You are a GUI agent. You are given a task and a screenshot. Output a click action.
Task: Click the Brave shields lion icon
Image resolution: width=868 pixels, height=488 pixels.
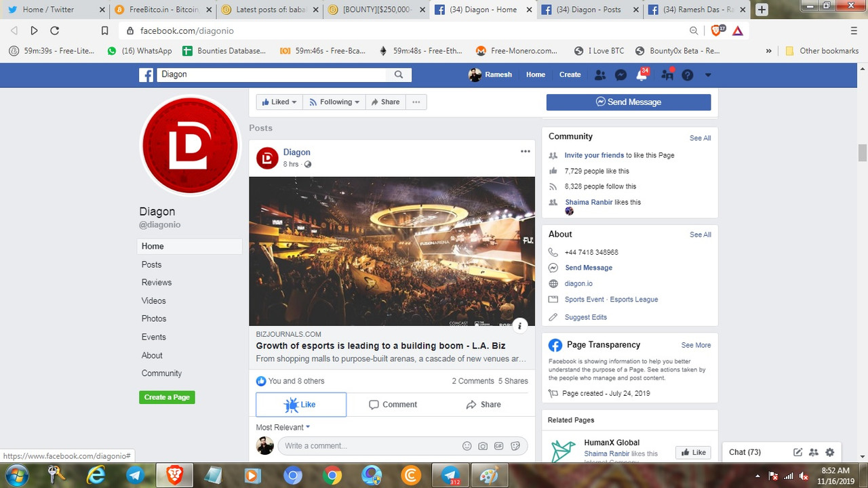(717, 30)
